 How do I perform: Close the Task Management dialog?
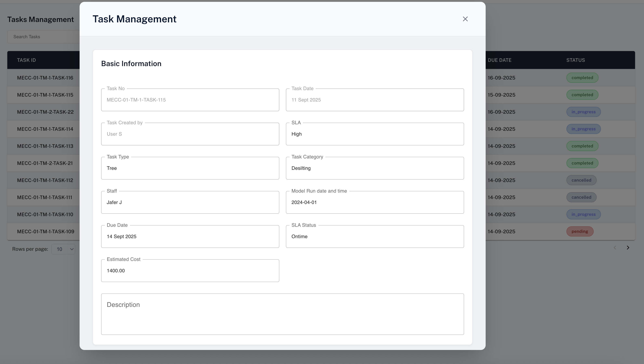(465, 19)
